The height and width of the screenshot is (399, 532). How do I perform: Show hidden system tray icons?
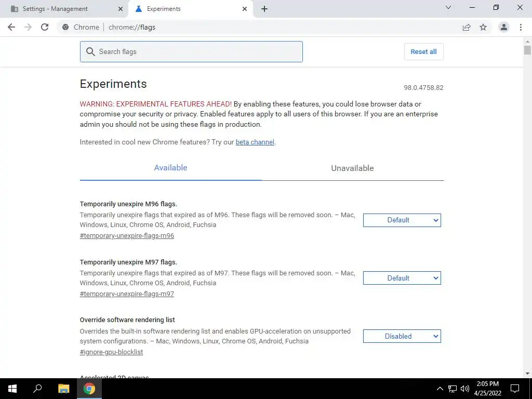click(x=440, y=389)
